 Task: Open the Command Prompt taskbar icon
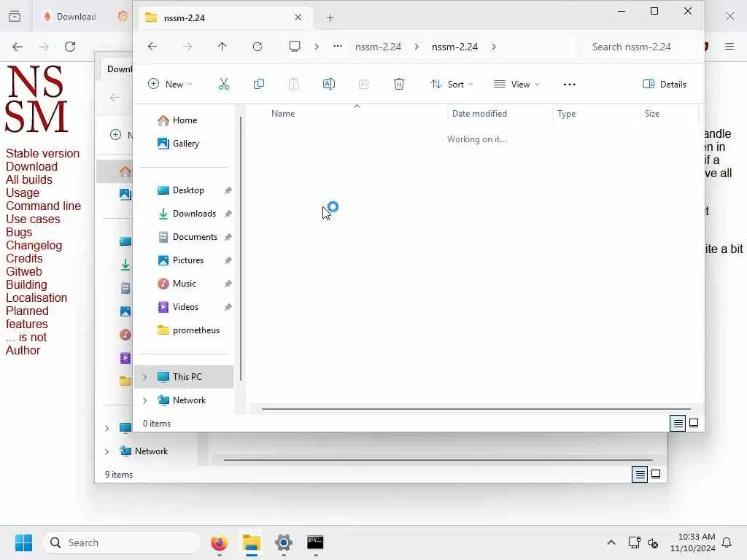315,542
